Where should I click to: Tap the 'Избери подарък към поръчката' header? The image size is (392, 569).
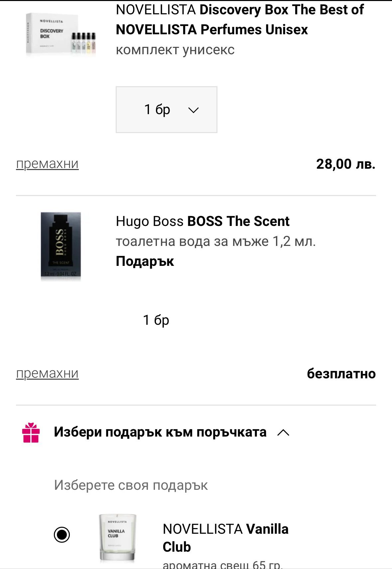pyautogui.click(x=160, y=432)
